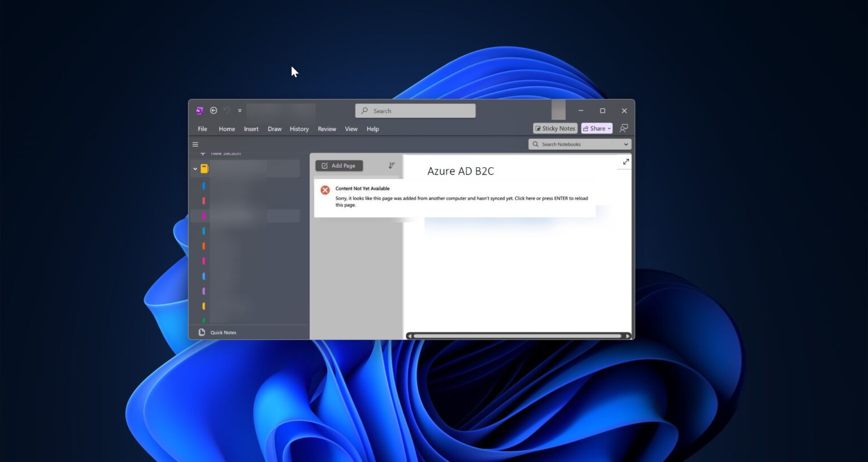
Task: Open Customize Quick Access Toolbar dropdown
Action: tap(240, 111)
